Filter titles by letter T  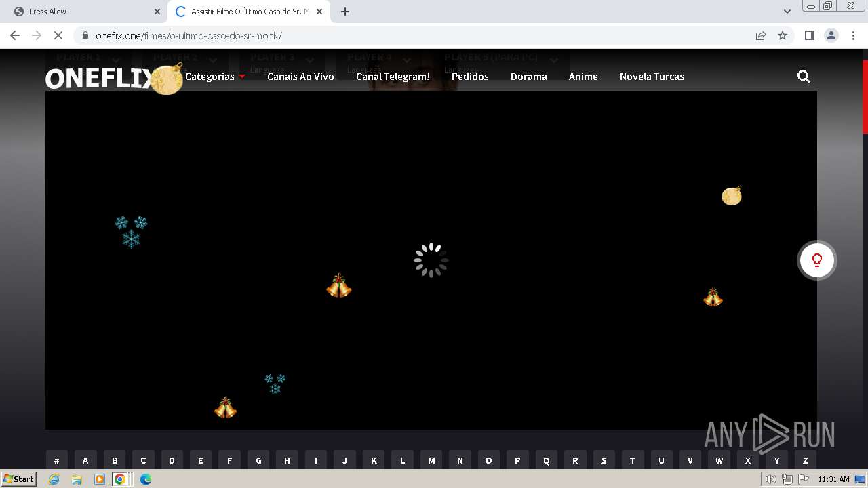[633, 460]
